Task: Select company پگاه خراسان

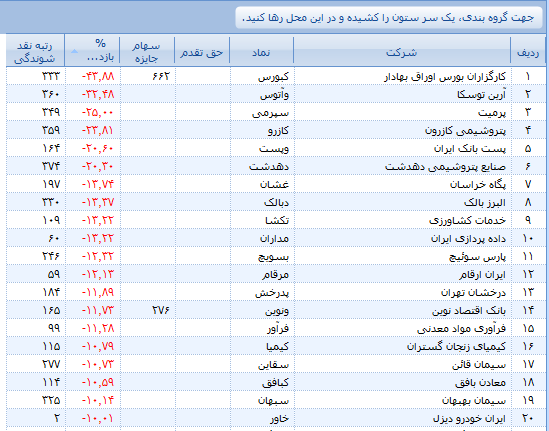Action: coord(478,185)
